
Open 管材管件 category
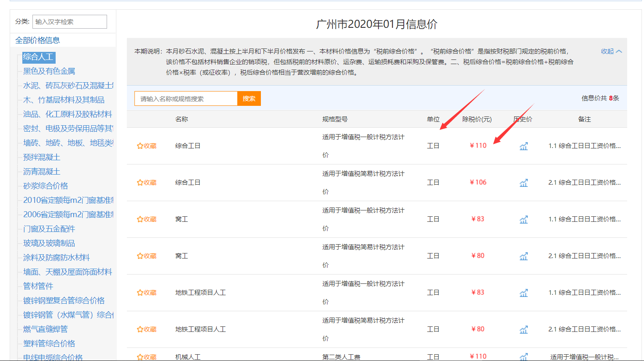(38, 286)
